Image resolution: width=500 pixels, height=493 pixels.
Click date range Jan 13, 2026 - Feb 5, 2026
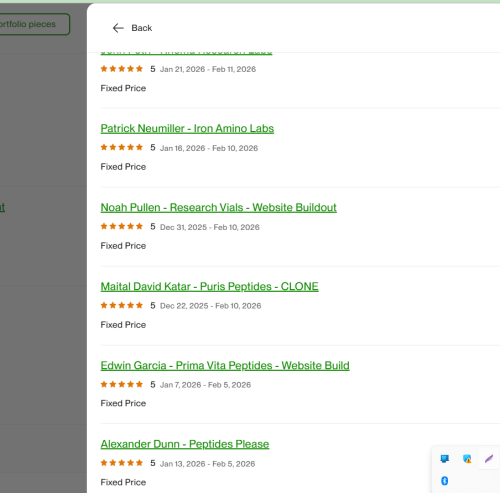(x=207, y=464)
